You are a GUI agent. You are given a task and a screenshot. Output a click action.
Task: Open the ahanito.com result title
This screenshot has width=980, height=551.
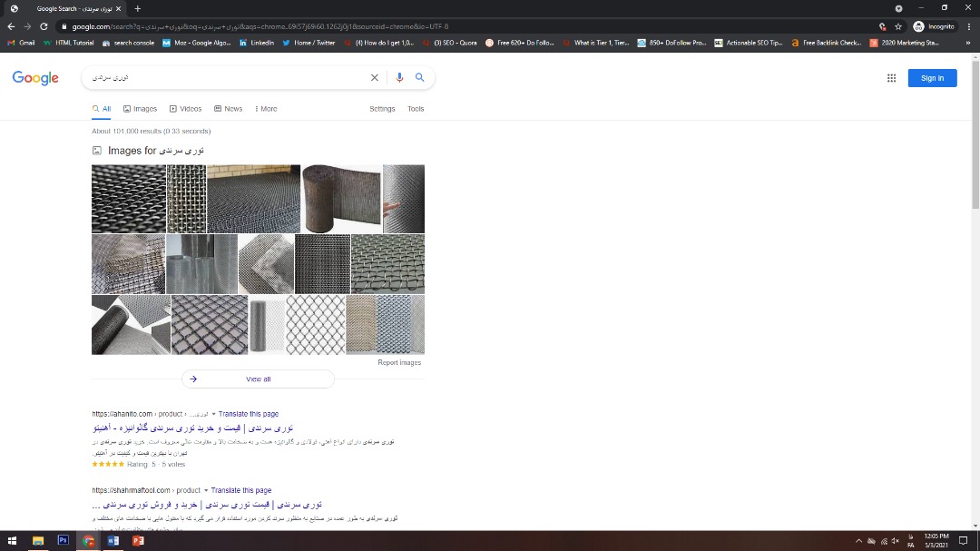[193, 428]
